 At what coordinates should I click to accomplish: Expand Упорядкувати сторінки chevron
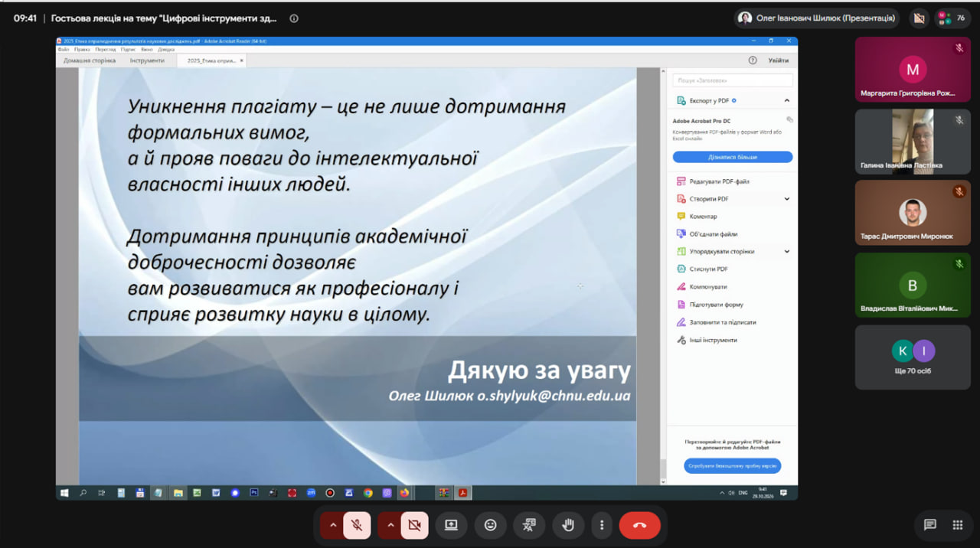pyautogui.click(x=787, y=252)
